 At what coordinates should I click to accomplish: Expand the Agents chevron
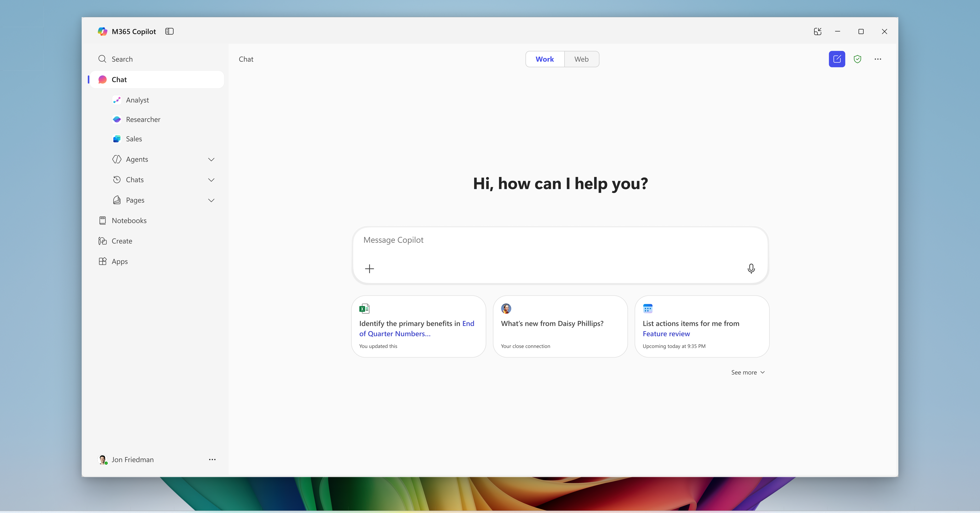click(x=211, y=159)
